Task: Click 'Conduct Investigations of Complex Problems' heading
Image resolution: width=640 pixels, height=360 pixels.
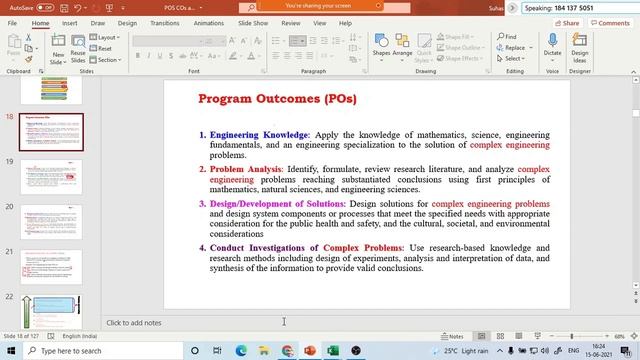Action: [x=306, y=248]
